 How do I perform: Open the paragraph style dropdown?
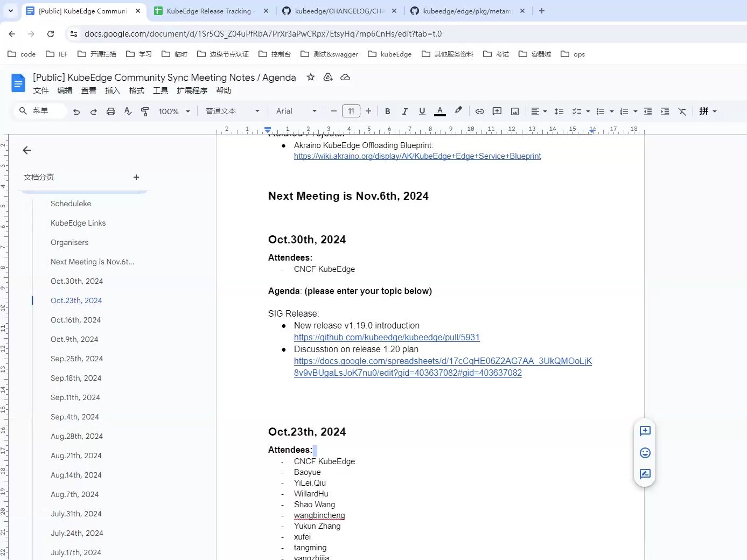(233, 111)
